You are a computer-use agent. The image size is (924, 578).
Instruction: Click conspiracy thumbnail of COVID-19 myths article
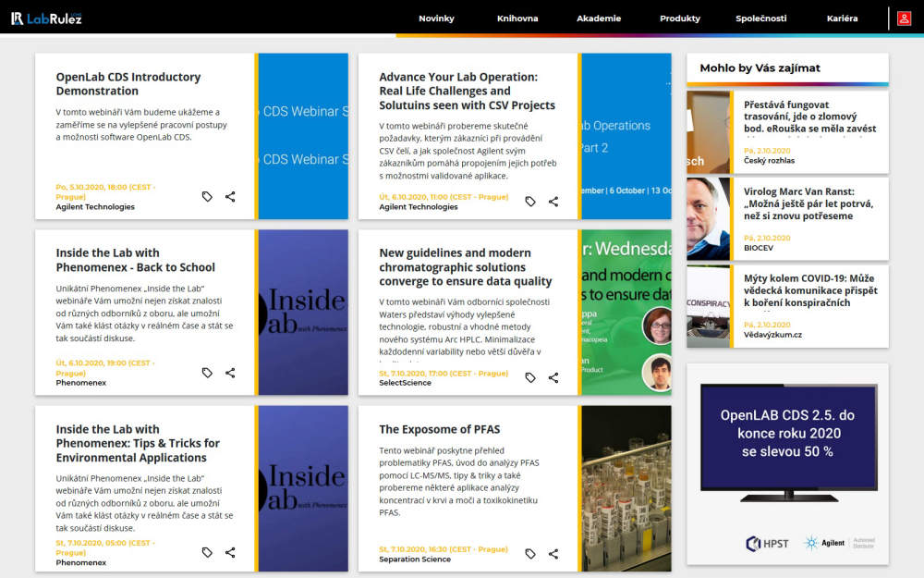pos(708,306)
